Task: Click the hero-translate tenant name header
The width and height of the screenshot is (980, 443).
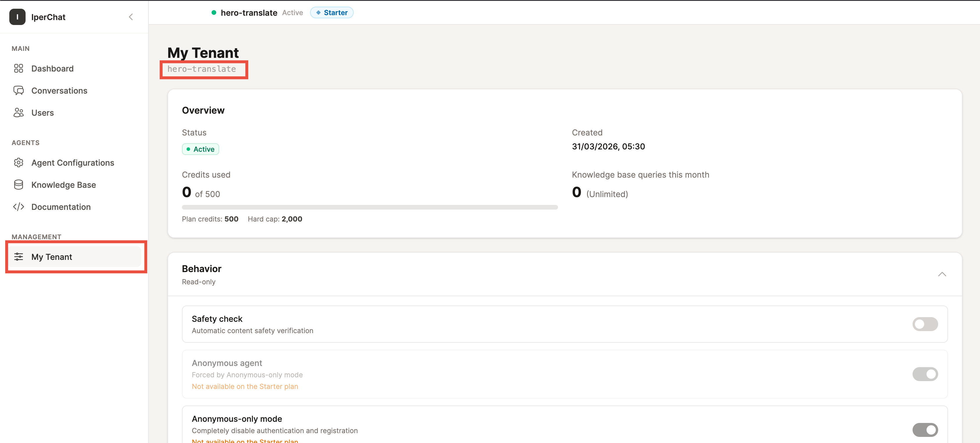Action: click(249, 12)
